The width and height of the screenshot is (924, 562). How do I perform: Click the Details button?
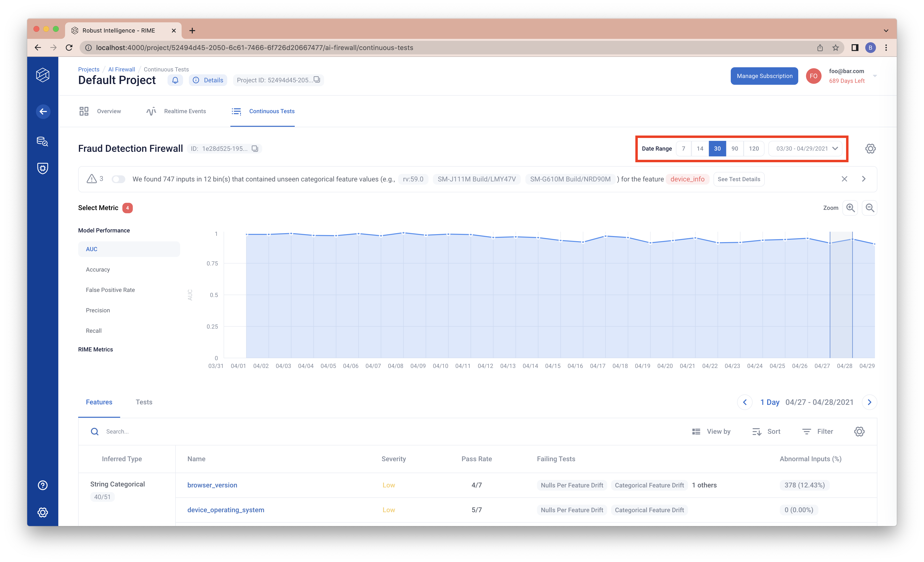point(208,80)
